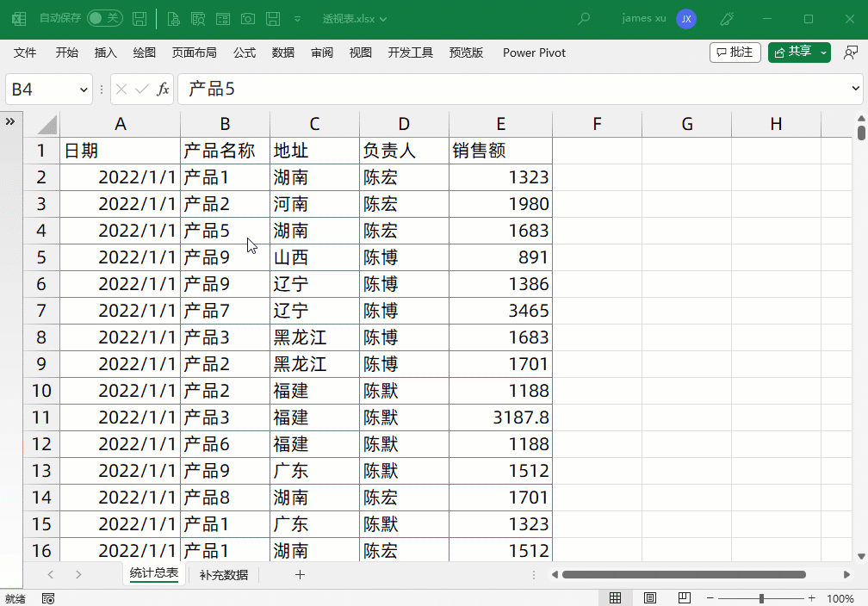Image resolution: width=868 pixels, height=606 pixels.
Task: Click the cancel X icon in formula bar
Action: [x=121, y=90]
